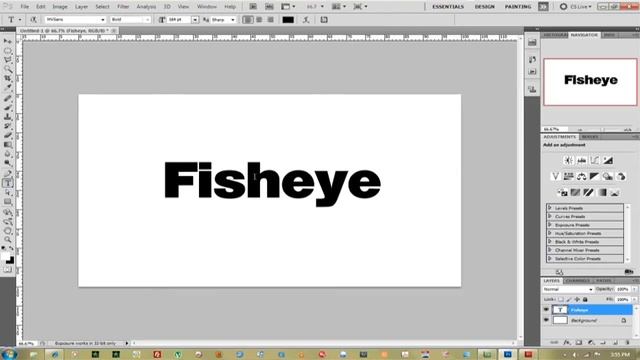Open the anti-aliasing Sharp dropdown
640x360 pixels.
click(223, 20)
